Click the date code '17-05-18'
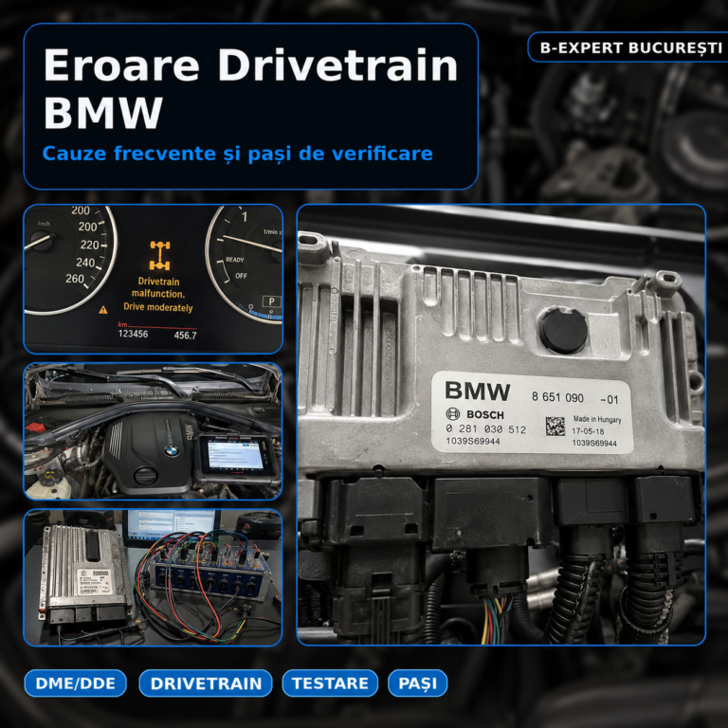 (588, 431)
